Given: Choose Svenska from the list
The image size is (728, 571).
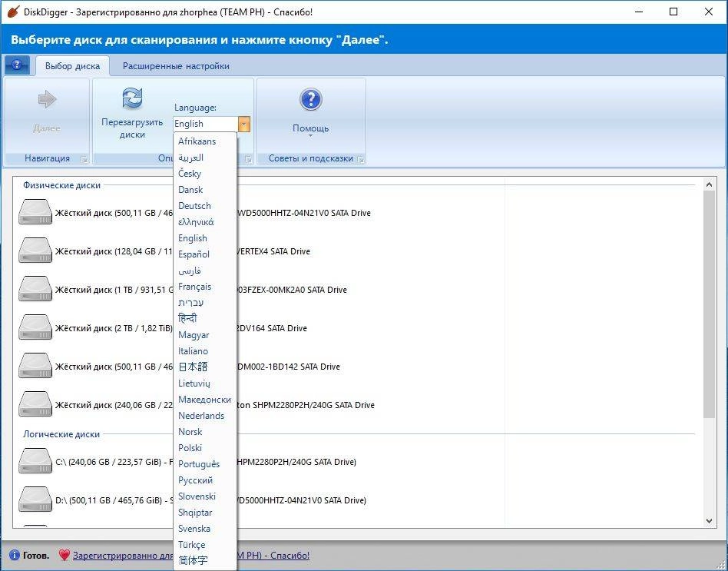Looking at the screenshot, I should pyautogui.click(x=205, y=528).
